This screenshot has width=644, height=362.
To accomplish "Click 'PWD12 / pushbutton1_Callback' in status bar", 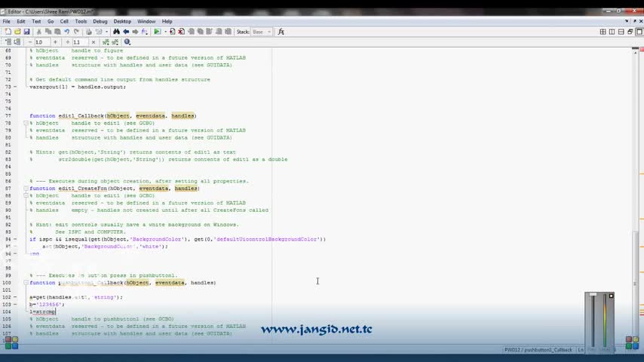I will click(x=538, y=350).
